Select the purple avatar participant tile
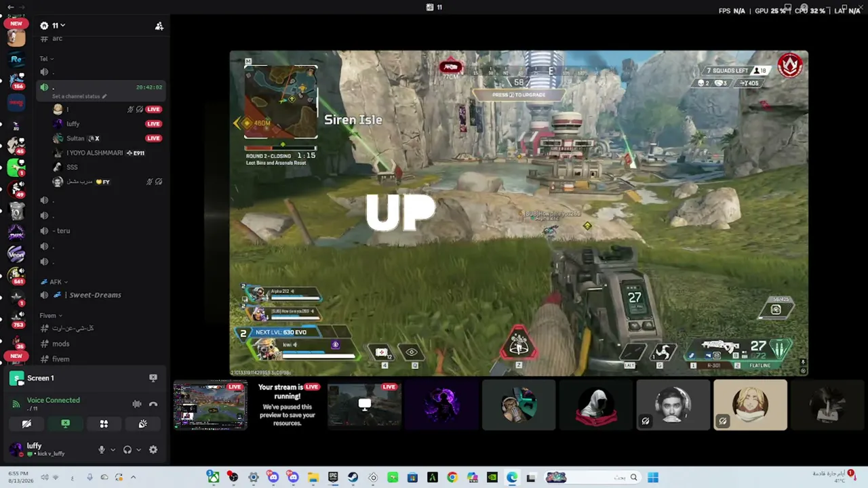 (x=441, y=405)
